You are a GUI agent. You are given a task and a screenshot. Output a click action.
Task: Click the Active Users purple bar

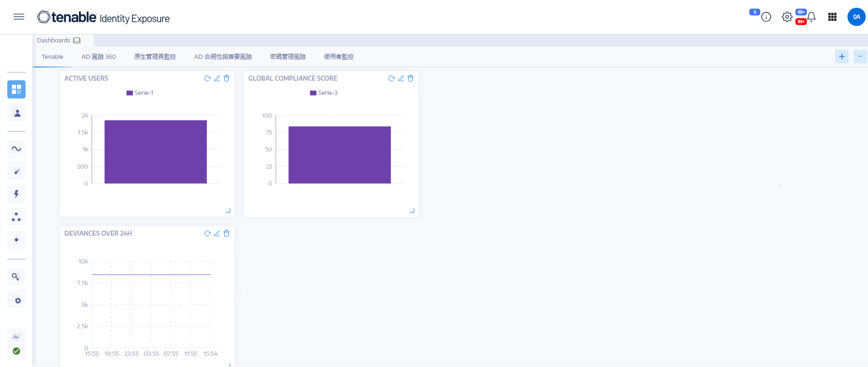(x=156, y=152)
